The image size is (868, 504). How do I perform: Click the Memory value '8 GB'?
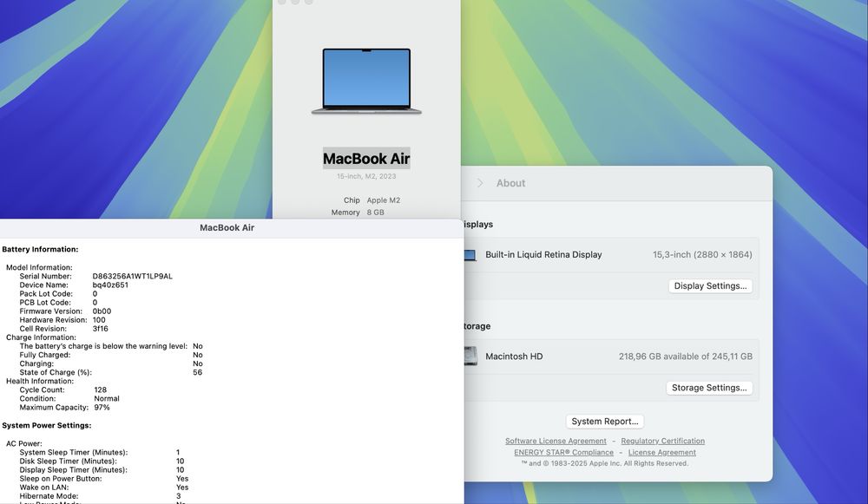pos(375,213)
